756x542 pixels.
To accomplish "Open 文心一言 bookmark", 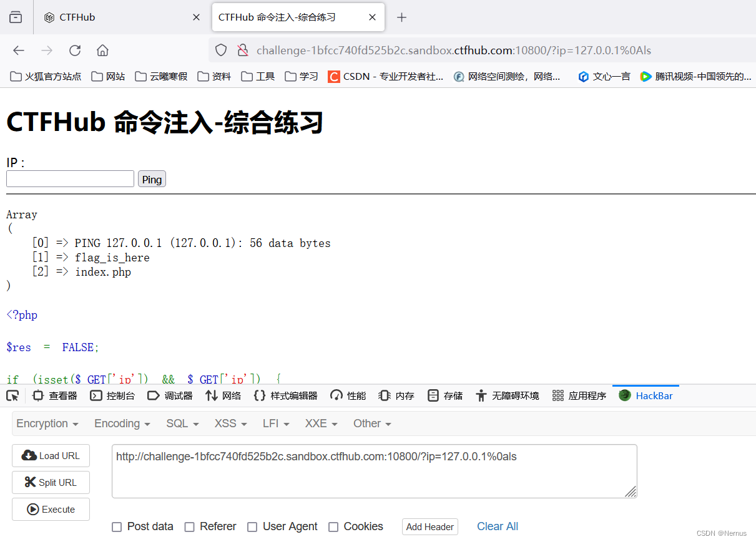I will coord(604,76).
